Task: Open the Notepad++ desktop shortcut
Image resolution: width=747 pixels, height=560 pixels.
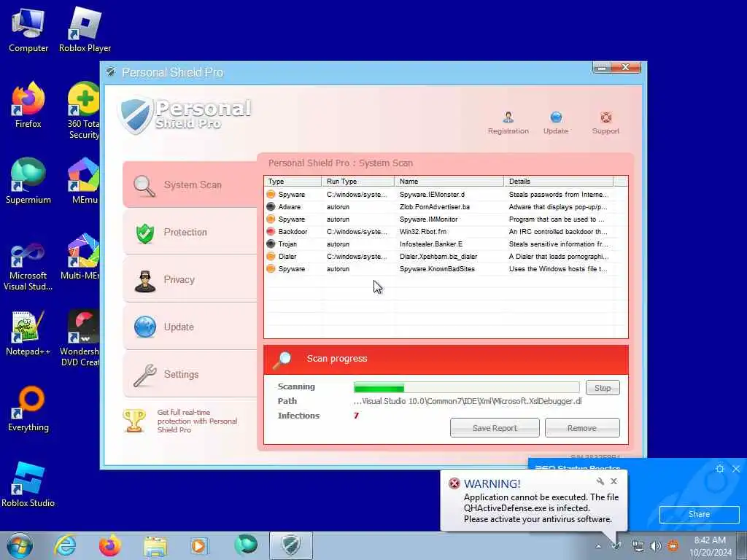Action: (x=28, y=333)
